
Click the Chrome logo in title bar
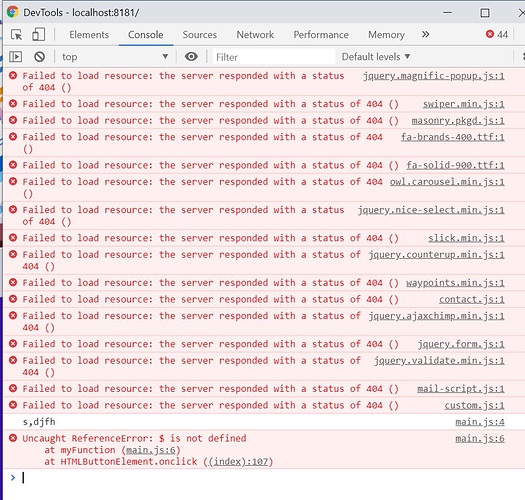(13, 12)
